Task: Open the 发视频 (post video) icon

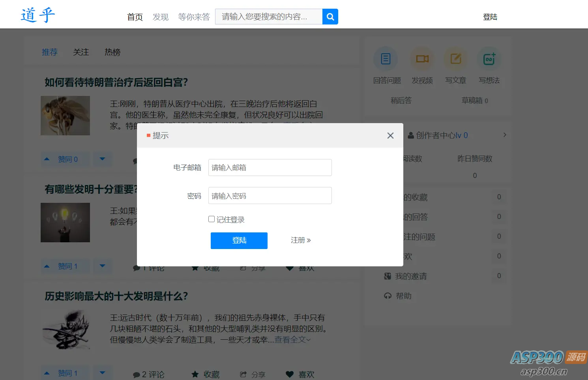Action: pyautogui.click(x=422, y=58)
